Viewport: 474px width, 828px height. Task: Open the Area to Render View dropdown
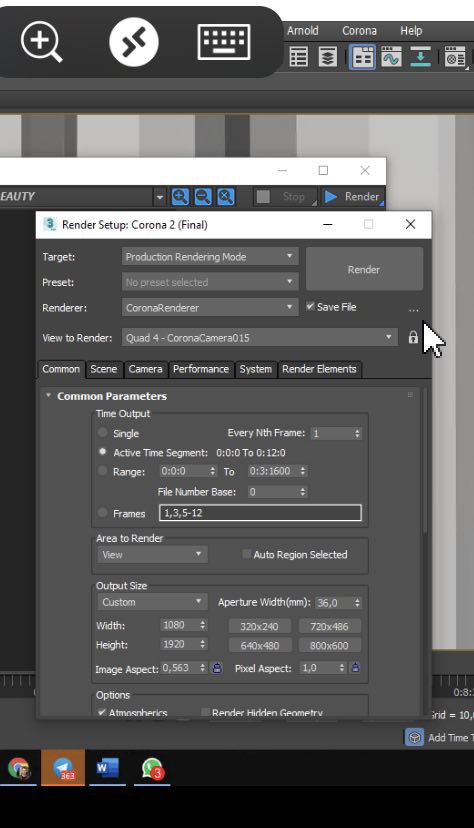tap(153, 554)
